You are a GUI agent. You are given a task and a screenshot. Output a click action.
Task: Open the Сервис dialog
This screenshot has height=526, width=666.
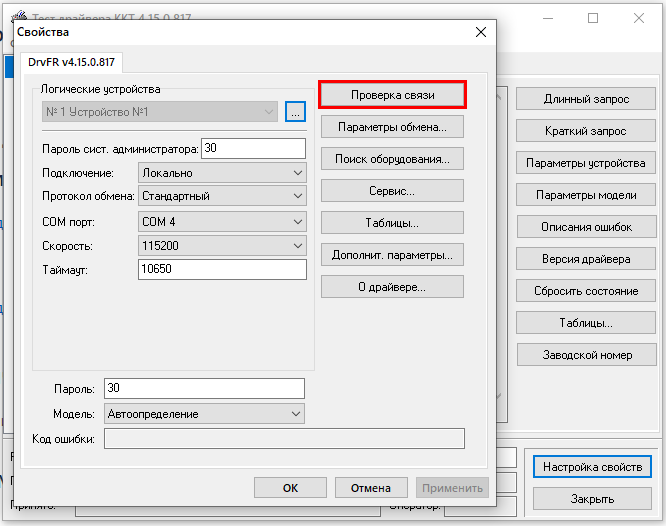point(392,190)
